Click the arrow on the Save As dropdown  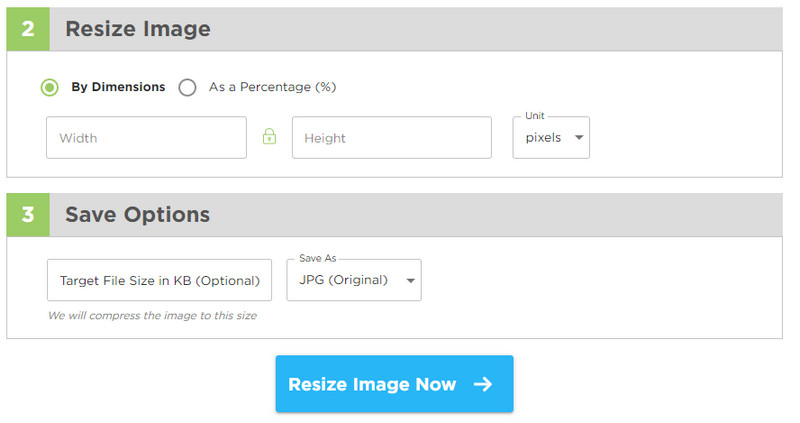[x=411, y=280]
